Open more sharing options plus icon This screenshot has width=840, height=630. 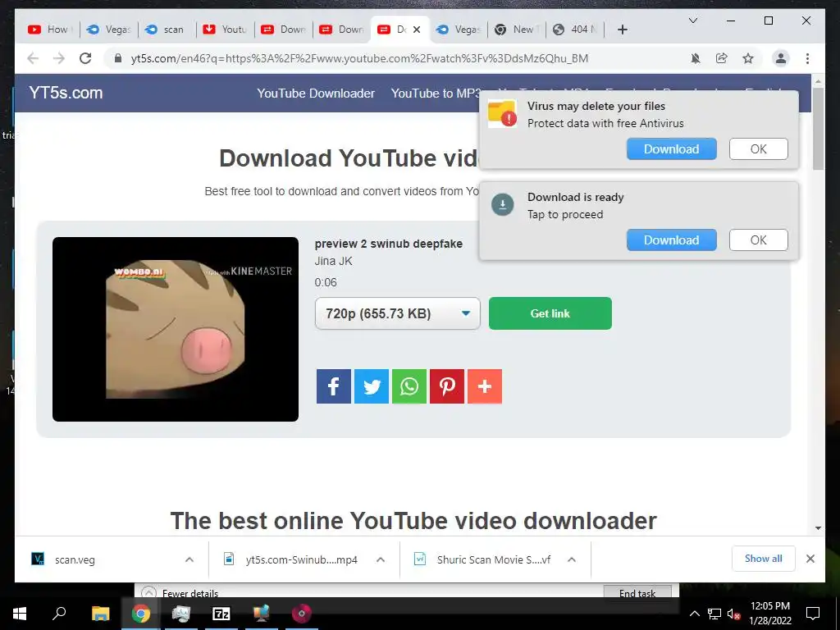[485, 386]
